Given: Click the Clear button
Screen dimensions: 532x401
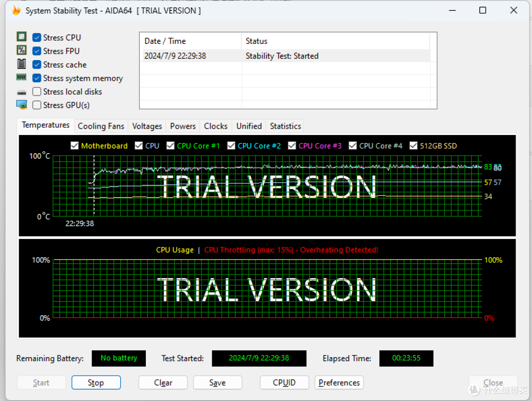Looking at the screenshot, I should click(163, 383).
